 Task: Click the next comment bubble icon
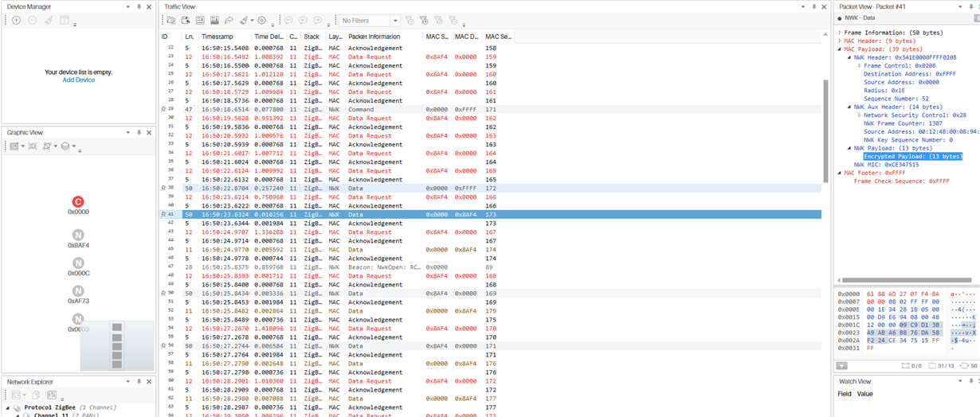[317, 20]
